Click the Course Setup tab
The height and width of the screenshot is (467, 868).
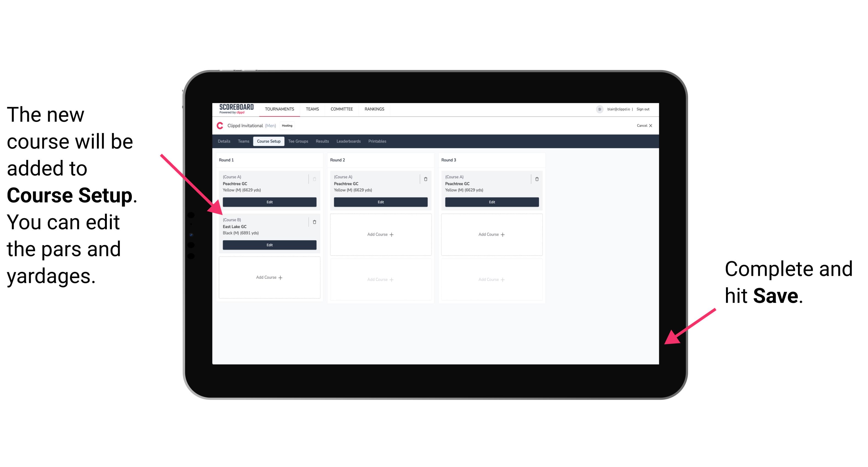(268, 141)
